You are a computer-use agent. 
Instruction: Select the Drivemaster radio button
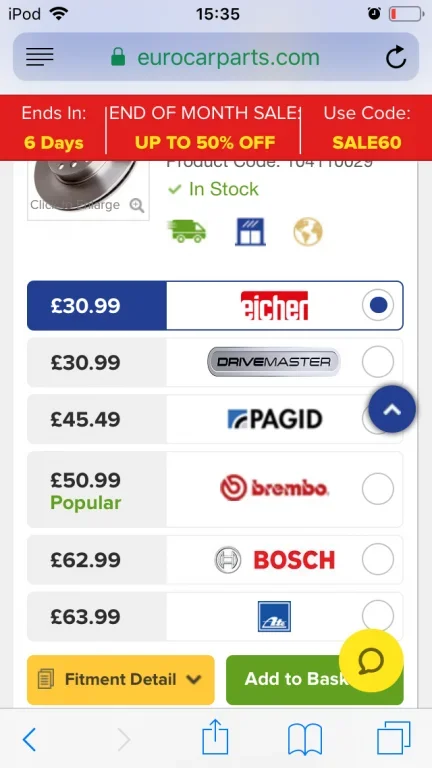tap(378, 362)
